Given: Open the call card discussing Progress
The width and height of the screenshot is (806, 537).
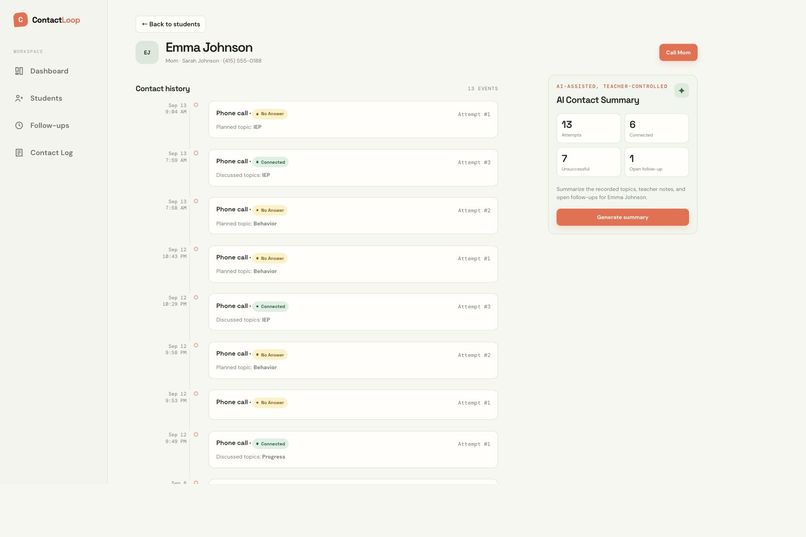Looking at the screenshot, I should (353, 450).
